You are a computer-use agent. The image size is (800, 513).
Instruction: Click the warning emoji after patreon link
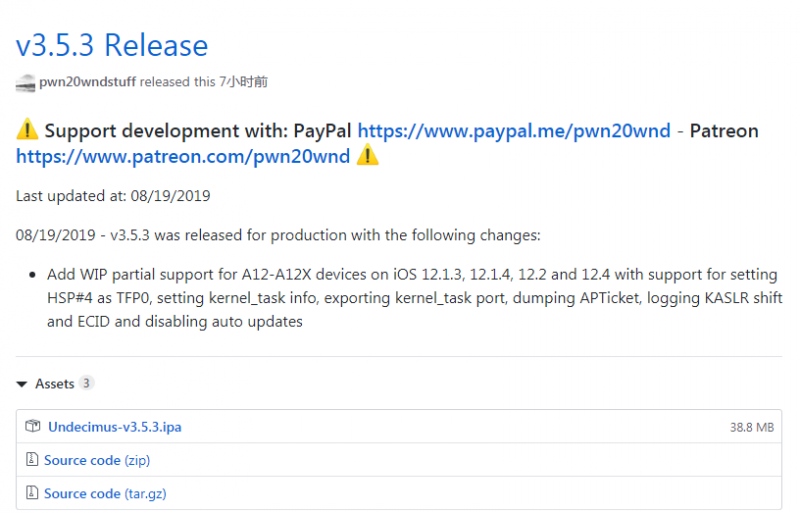pyautogui.click(x=367, y=155)
